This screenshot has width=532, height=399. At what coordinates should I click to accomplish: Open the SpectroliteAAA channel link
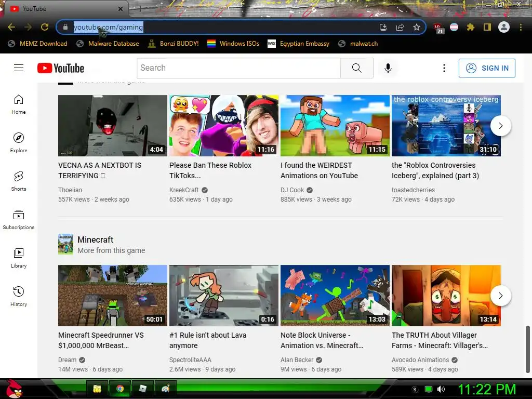(190, 360)
